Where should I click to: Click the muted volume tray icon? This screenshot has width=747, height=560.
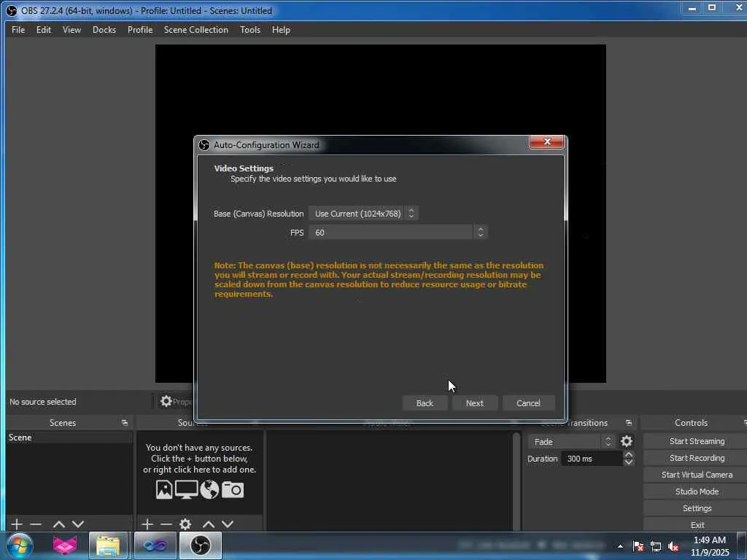[673, 546]
